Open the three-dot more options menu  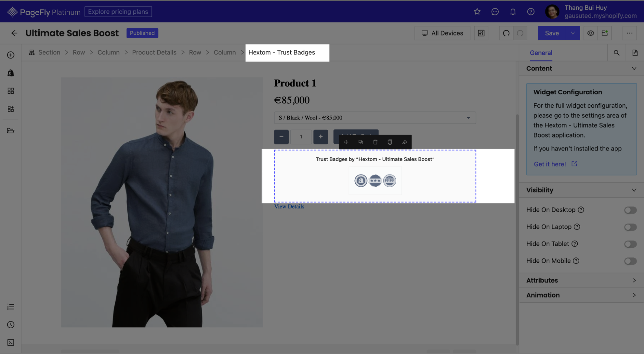pos(630,33)
